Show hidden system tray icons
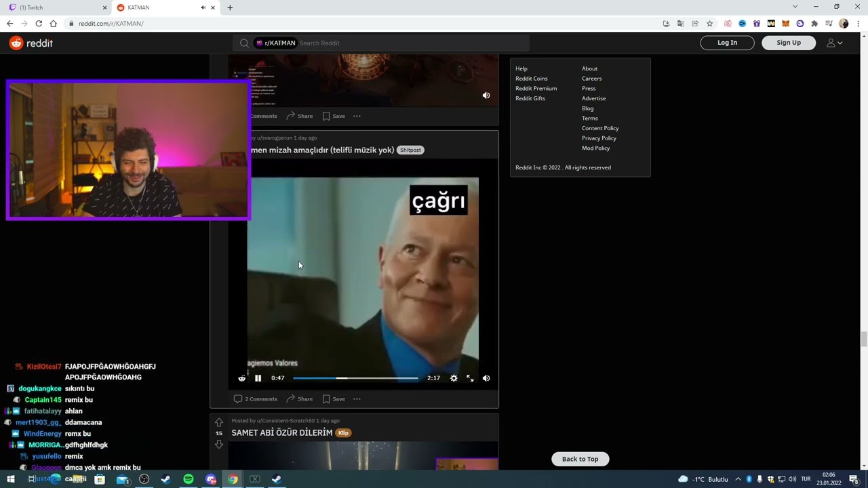This screenshot has width=868, height=488. click(x=738, y=479)
